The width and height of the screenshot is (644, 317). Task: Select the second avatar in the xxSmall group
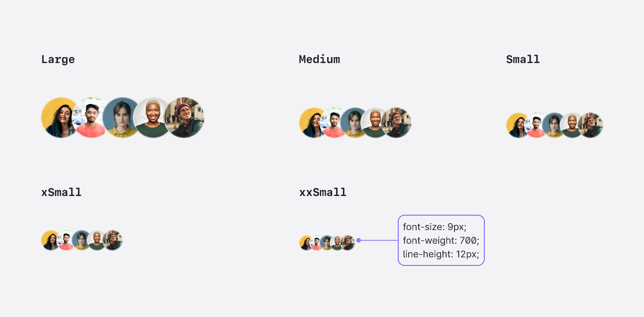(x=316, y=242)
